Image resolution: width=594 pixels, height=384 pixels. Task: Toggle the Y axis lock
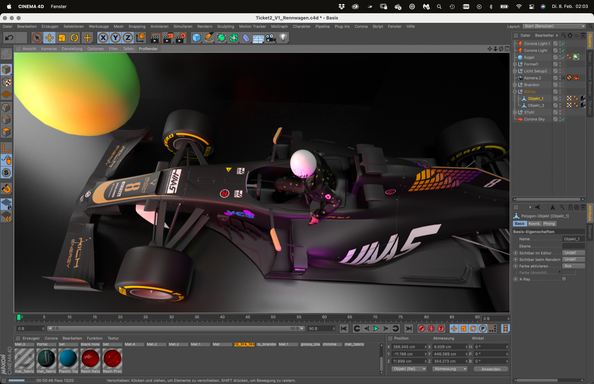116,37
